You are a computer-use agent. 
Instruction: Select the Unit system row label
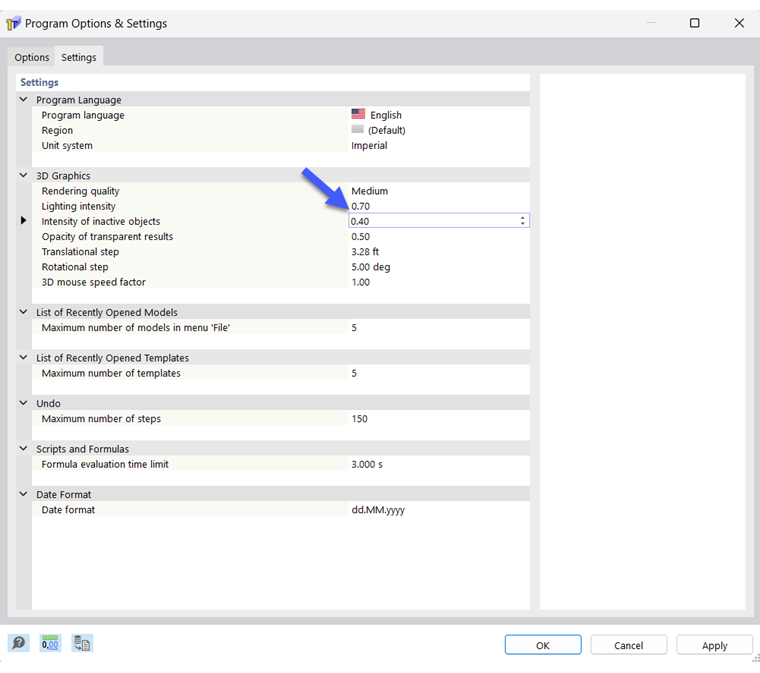click(x=67, y=145)
